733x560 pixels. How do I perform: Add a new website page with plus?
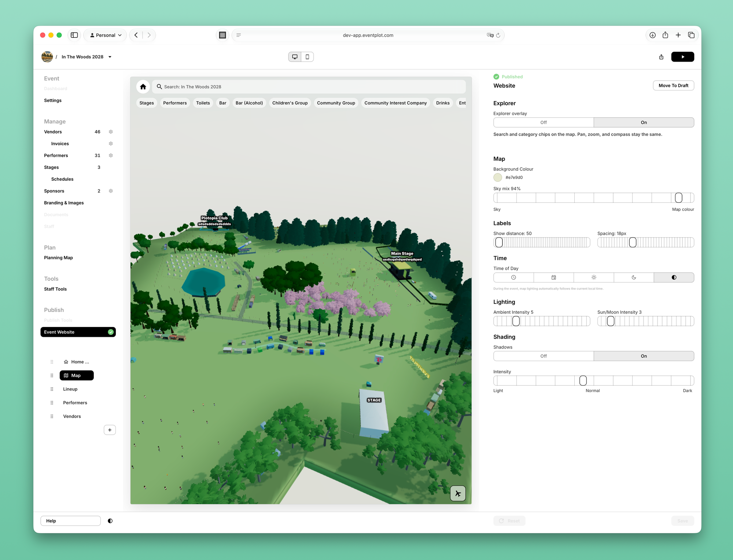pos(110,430)
